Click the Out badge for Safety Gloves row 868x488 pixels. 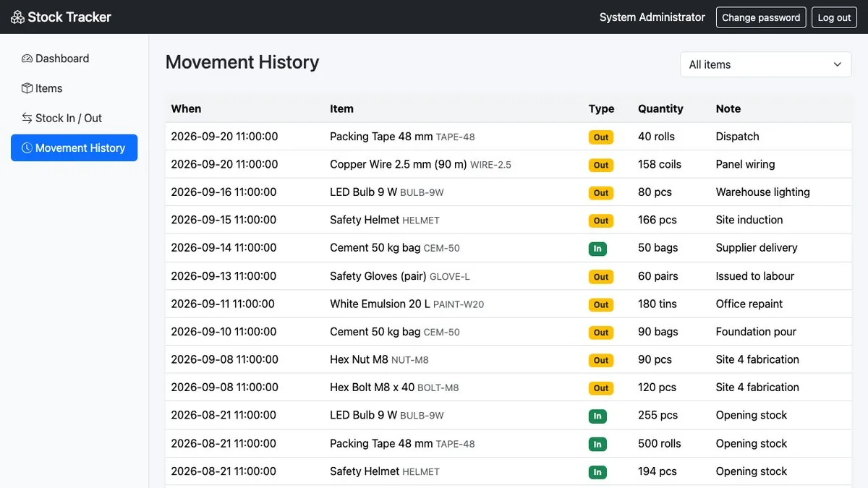point(601,276)
